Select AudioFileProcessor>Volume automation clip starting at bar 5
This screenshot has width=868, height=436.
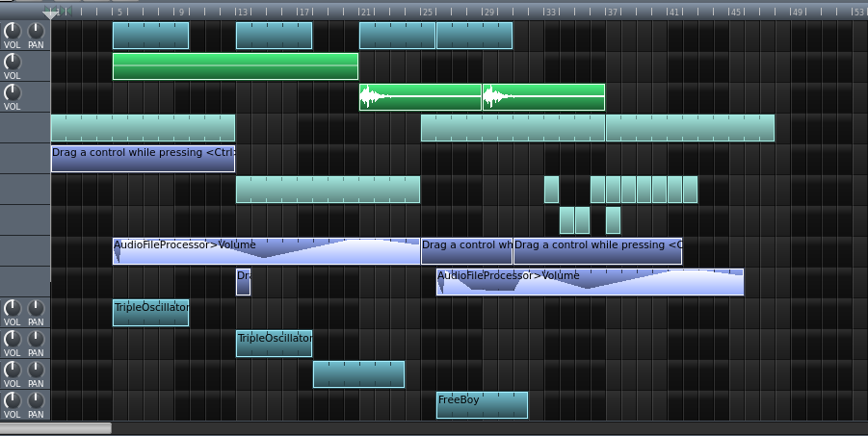266,251
